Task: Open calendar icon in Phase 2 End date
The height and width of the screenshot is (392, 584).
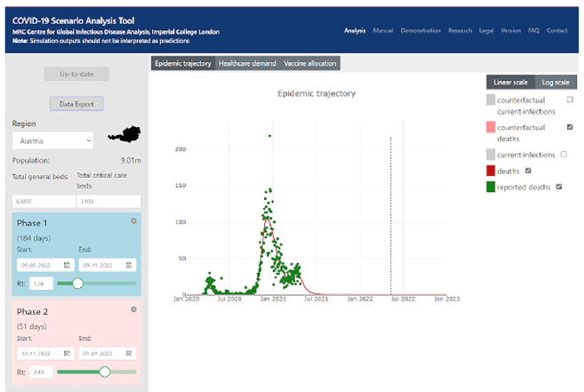Action: pos(129,353)
